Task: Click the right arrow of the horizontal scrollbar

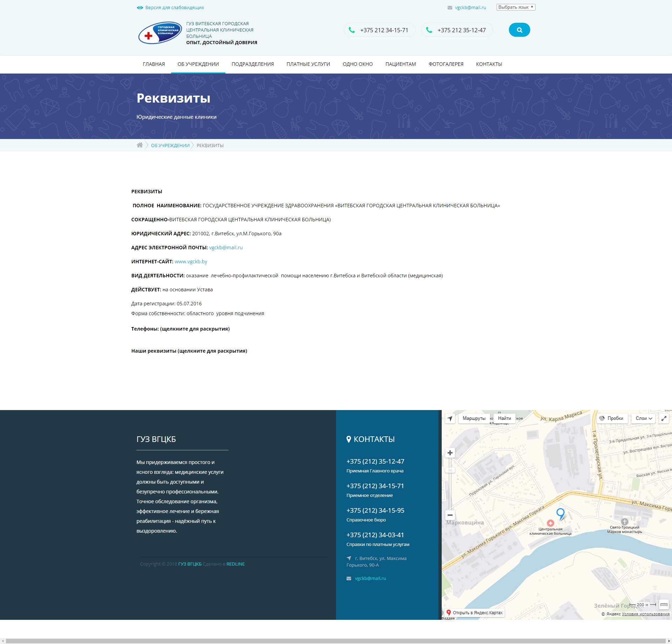Action: (669, 641)
